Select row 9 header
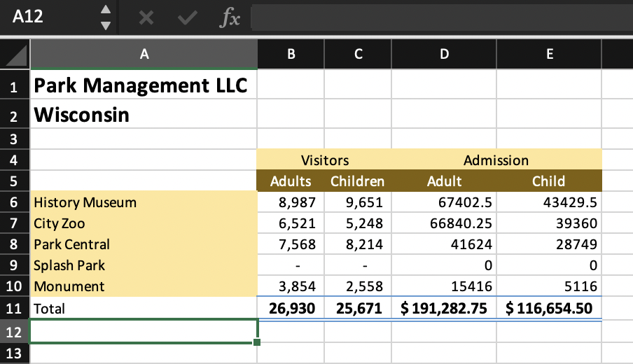 [x=15, y=265]
